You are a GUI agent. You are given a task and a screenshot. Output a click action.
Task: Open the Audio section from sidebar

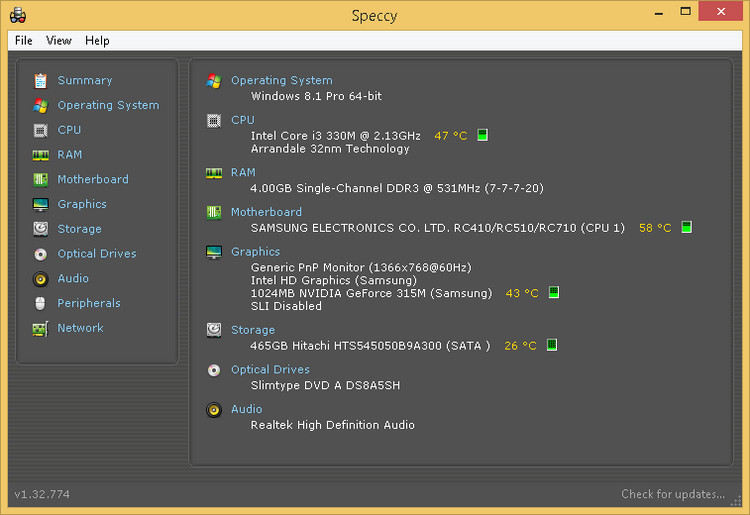point(73,278)
